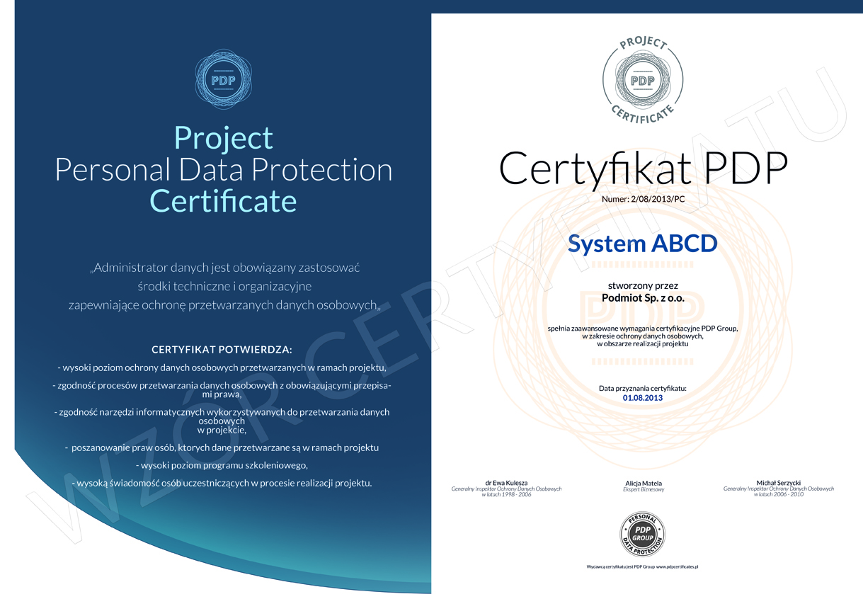Image resolution: width=863 pixels, height=616 pixels.
Task: Click the signatory name "dr Ewa Kulesza"
Action: 506,483
